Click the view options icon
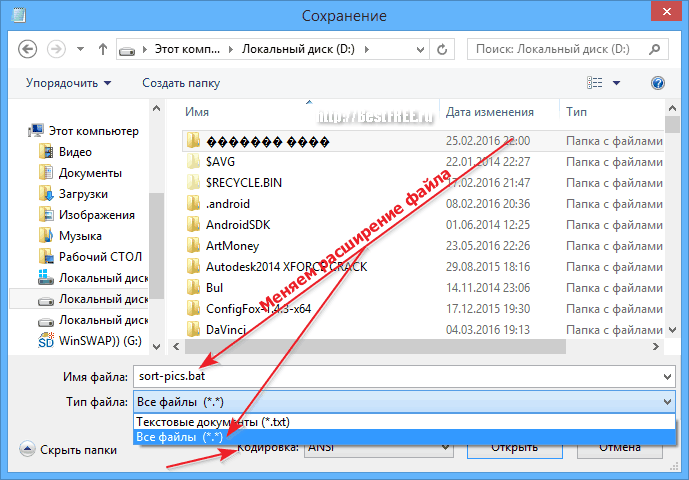 [596, 83]
